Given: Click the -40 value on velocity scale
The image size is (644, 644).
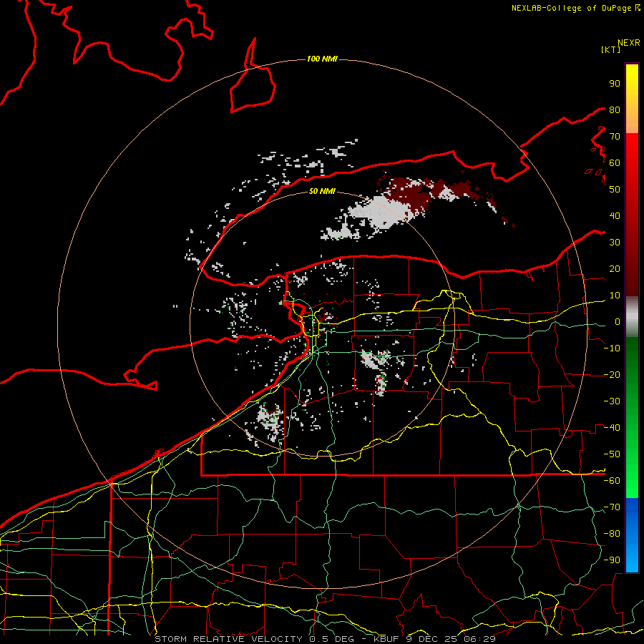Looking at the screenshot, I should [x=612, y=428].
